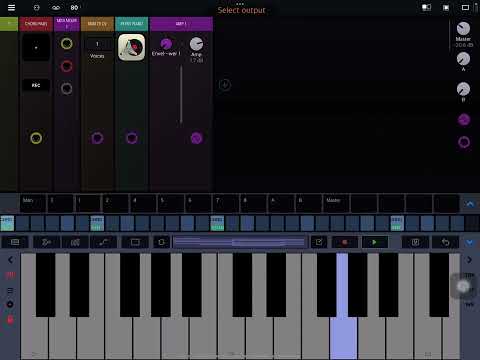Start recording with red record button

click(345, 242)
